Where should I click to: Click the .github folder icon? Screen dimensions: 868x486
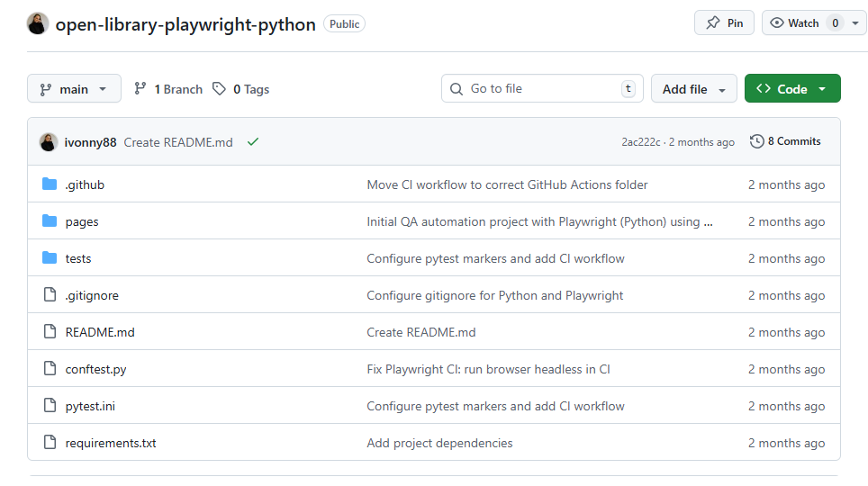[50, 184]
